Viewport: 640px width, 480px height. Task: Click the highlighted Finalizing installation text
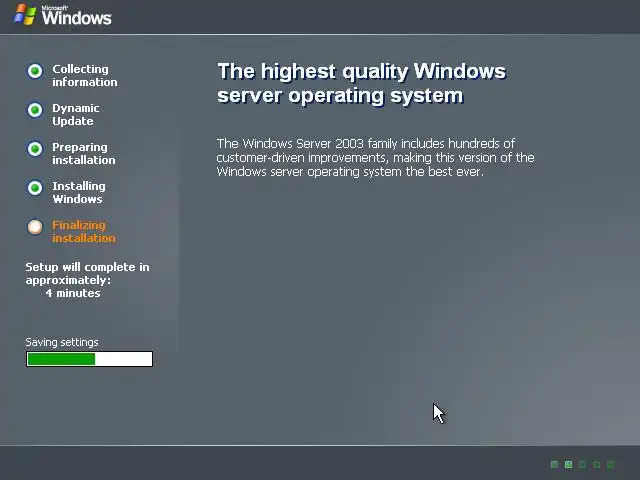point(84,231)
